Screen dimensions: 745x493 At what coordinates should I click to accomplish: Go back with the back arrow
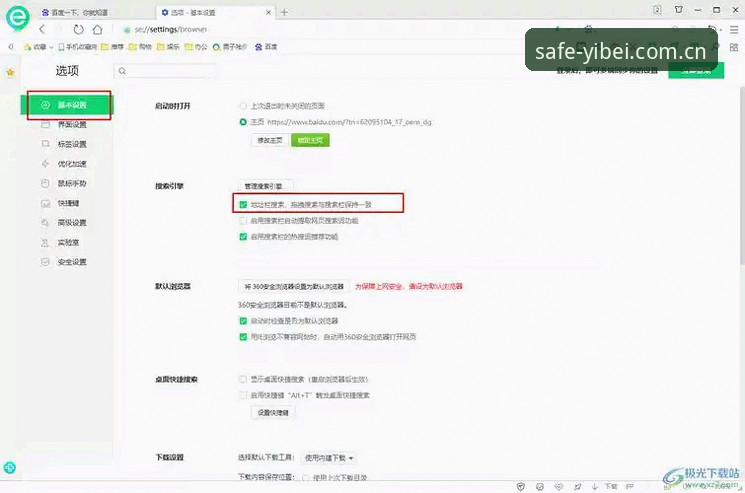click(x=42, y=29)
